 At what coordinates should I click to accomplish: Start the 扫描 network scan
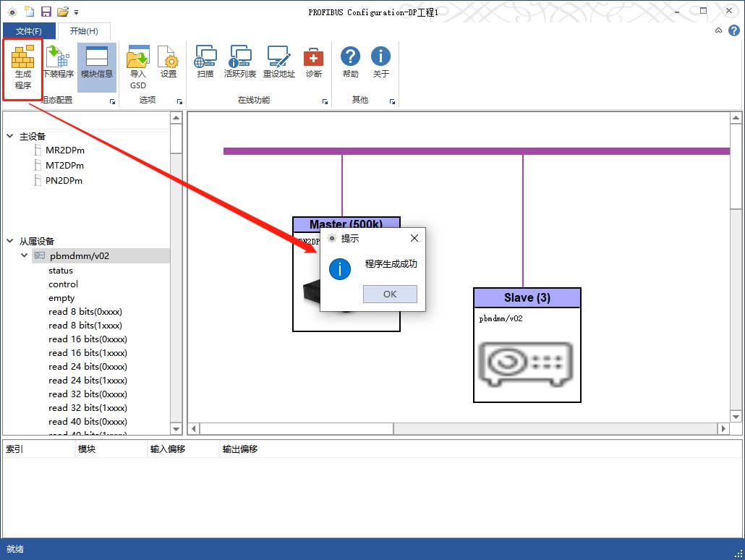[x=205, y=63]
